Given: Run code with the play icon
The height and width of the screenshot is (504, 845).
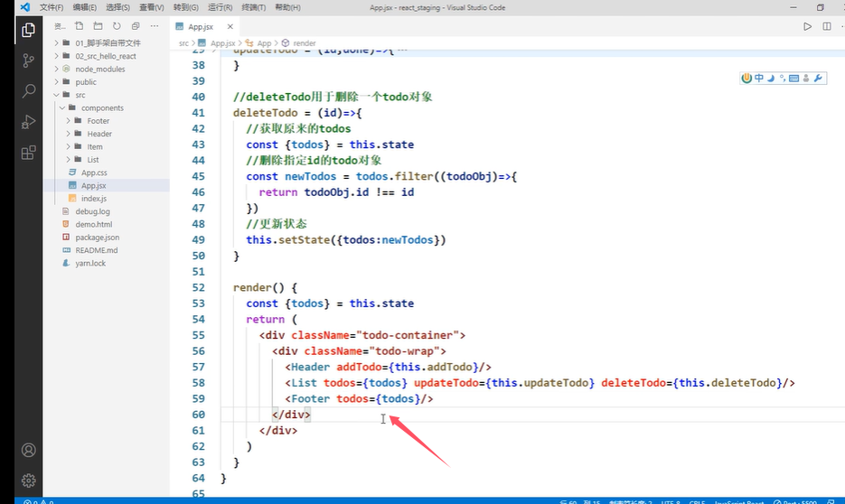Looking at the screenshot, I should (807, 26).
